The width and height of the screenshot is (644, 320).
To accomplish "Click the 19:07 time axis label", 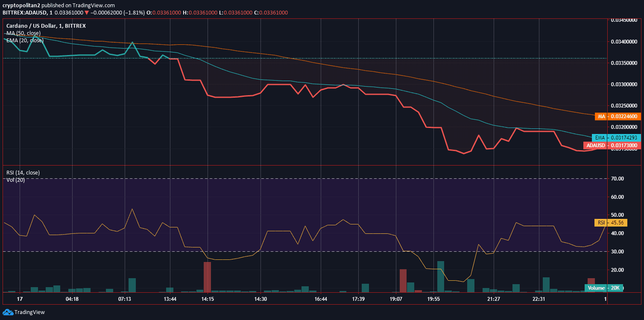I will point(396,299).
